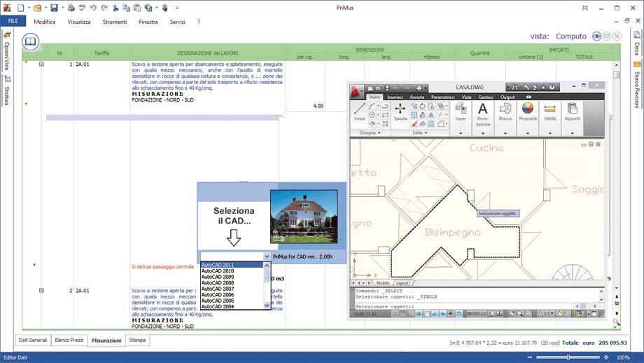The image size is (644, 363).
Task: Open the dropdown arrow beside New document icon
Action: coord(29,8)
